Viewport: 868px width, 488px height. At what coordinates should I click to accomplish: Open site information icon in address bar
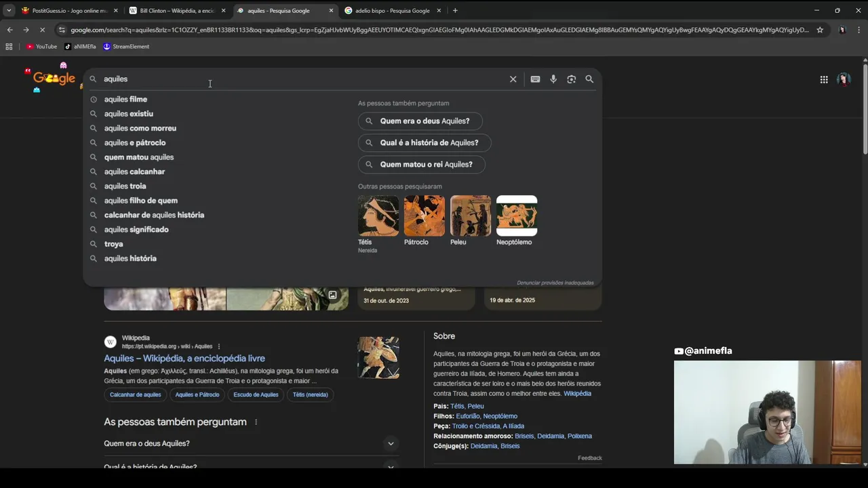pos(62,30)
